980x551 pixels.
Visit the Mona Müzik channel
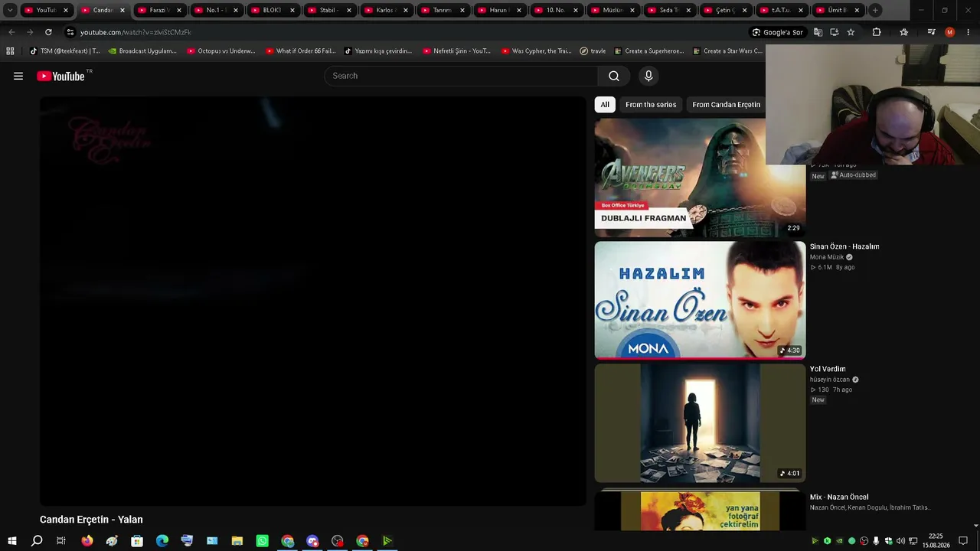pos(827,257)
